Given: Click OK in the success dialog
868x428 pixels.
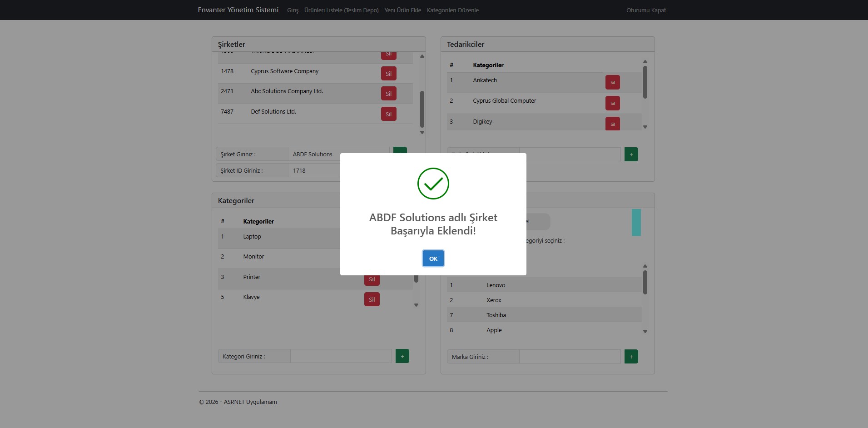Looking at the screenshot, I should tap(433, 259).
